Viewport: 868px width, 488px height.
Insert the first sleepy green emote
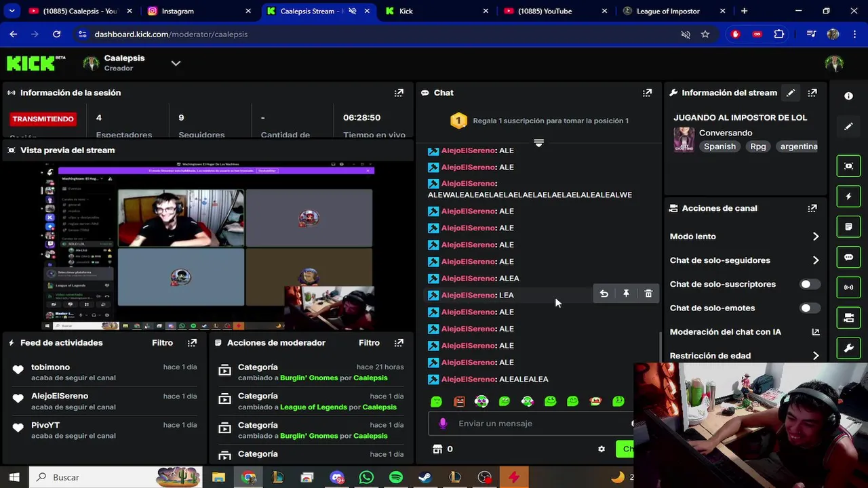(x=436, y=401)
